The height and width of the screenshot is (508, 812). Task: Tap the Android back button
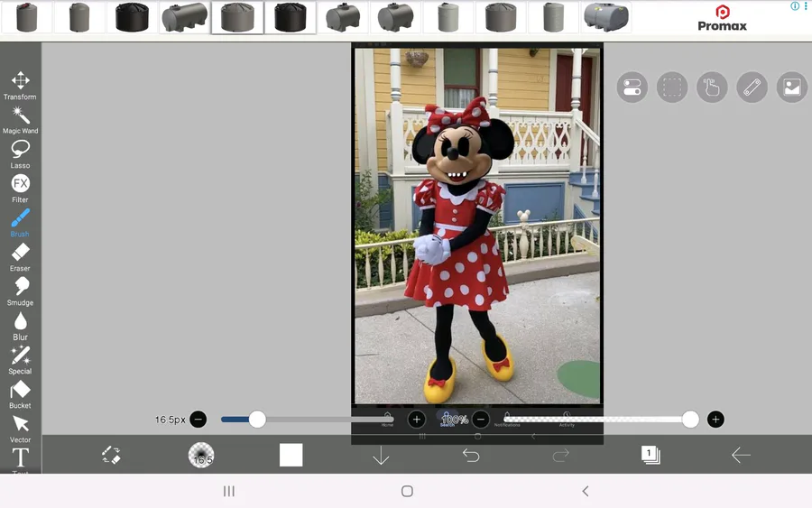coord(586,491)
